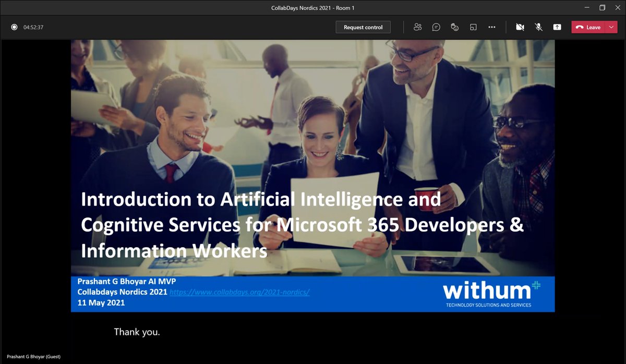
Task: Turn the camera on
Action: [x=520, y=27]
